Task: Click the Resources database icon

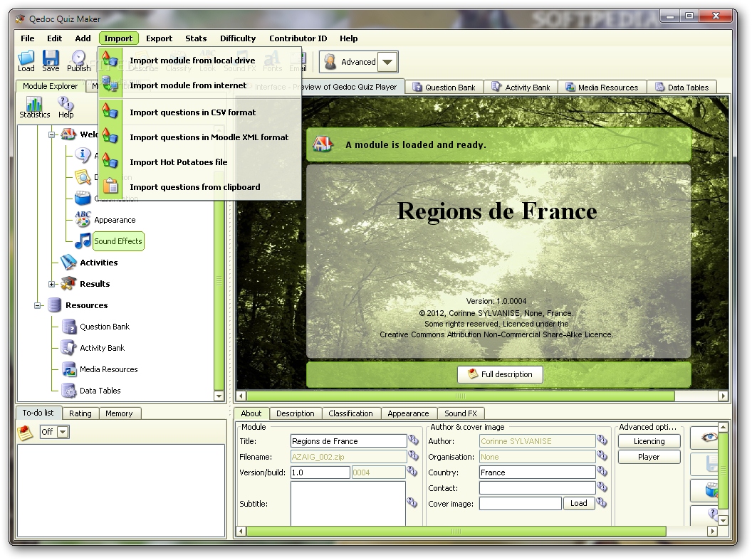Action: 54,305
